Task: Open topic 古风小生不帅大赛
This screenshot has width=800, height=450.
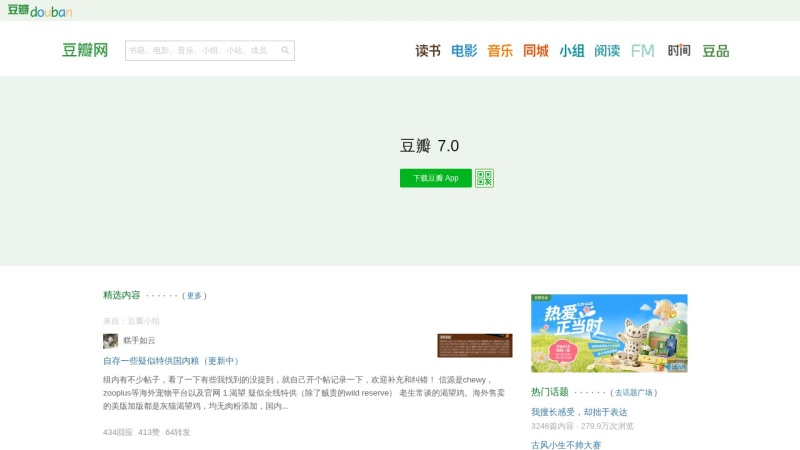Action: (566, 445)
